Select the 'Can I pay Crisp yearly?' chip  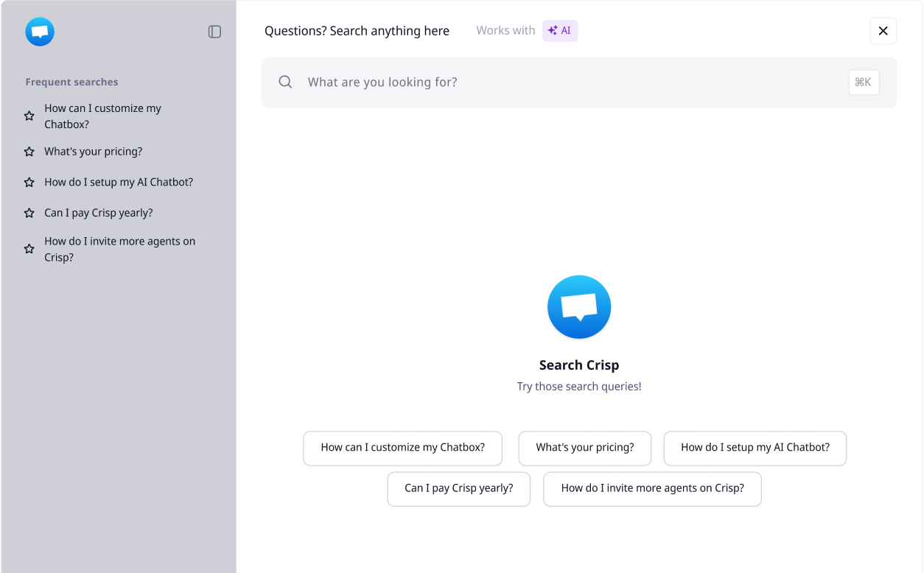click(458, 488)
